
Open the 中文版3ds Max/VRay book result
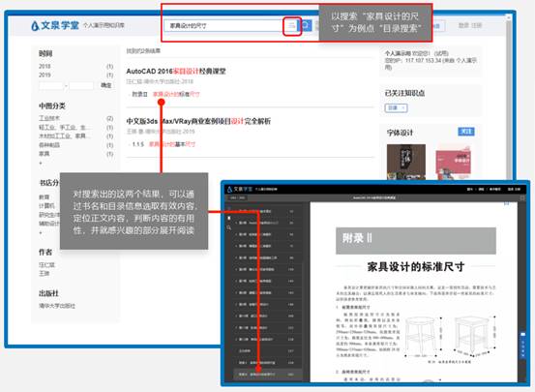198,121
